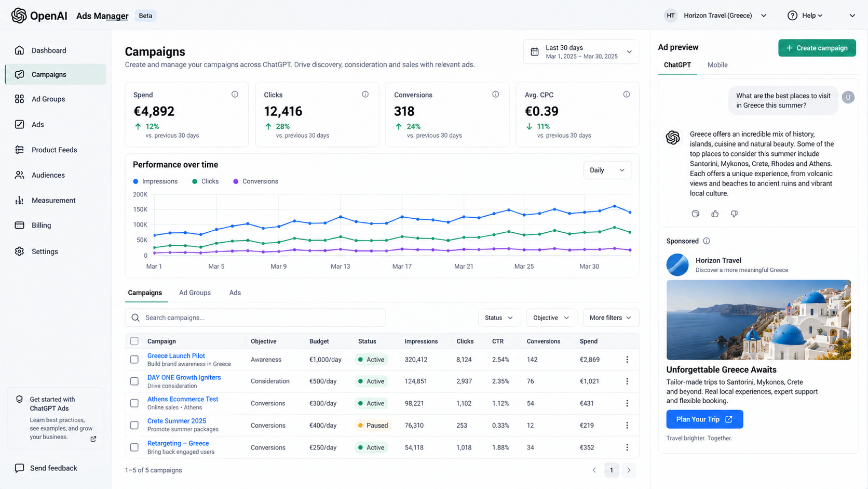Click the OpenAI logo icon
The image size is (868, 489).
coord(19,16)
